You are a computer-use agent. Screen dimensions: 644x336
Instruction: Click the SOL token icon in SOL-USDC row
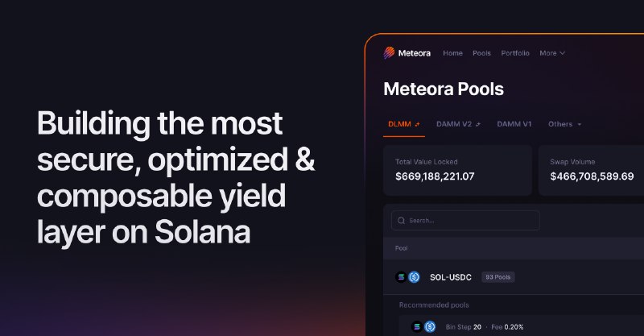coord(402,277)
